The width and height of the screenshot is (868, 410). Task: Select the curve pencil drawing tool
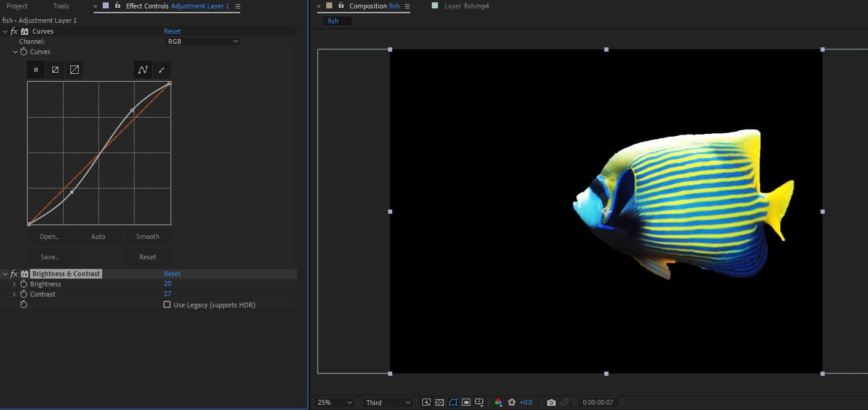(x=162, y=70)
